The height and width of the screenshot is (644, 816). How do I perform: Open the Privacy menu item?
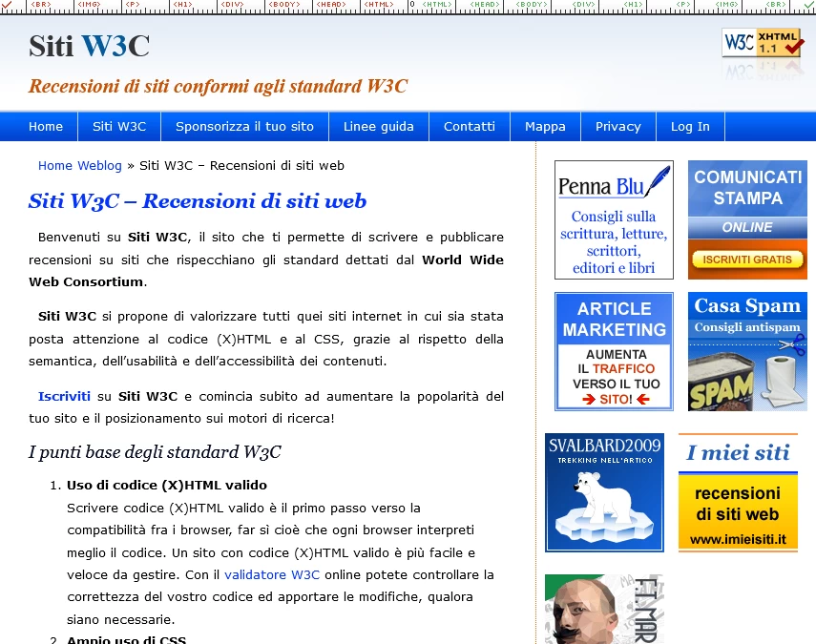(x=617, y=126)
